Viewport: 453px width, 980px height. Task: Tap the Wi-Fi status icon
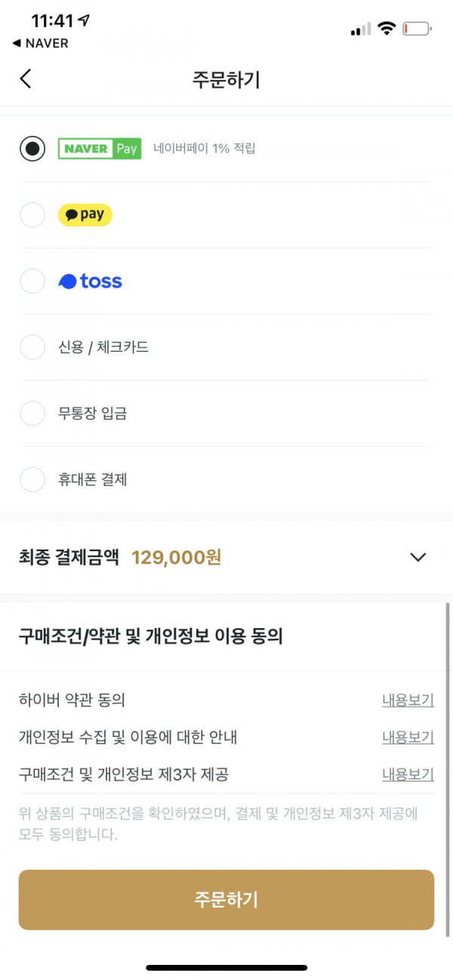tap(387, 29)
